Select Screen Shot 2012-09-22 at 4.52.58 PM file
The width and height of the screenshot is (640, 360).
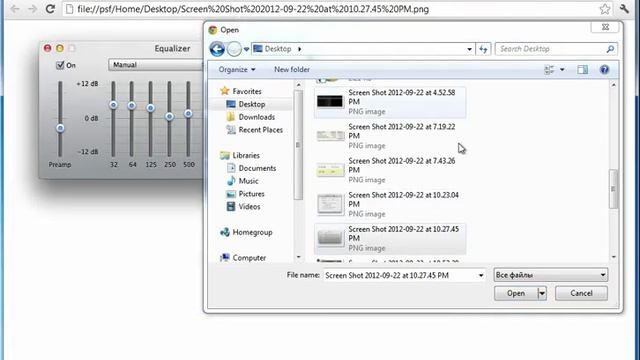(x=390, y=102)
